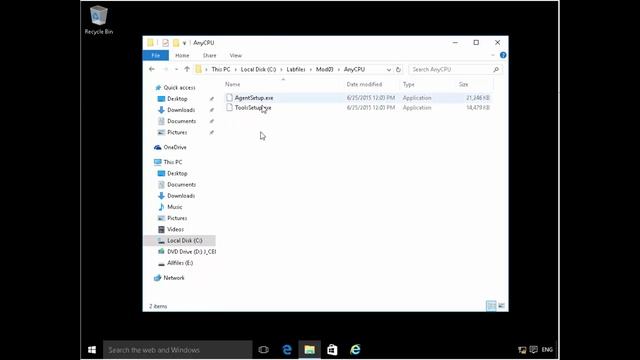Switch to the Home ribbon tab

point(182,56)
